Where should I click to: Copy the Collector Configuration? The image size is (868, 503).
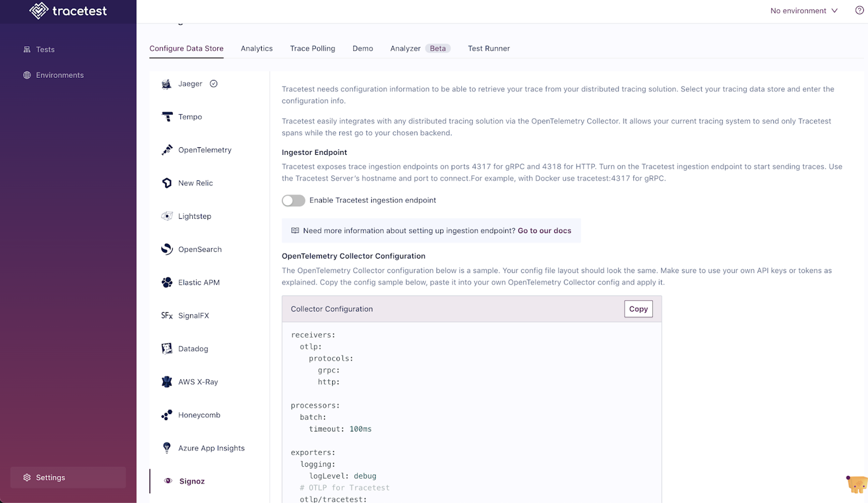[638, 309]
